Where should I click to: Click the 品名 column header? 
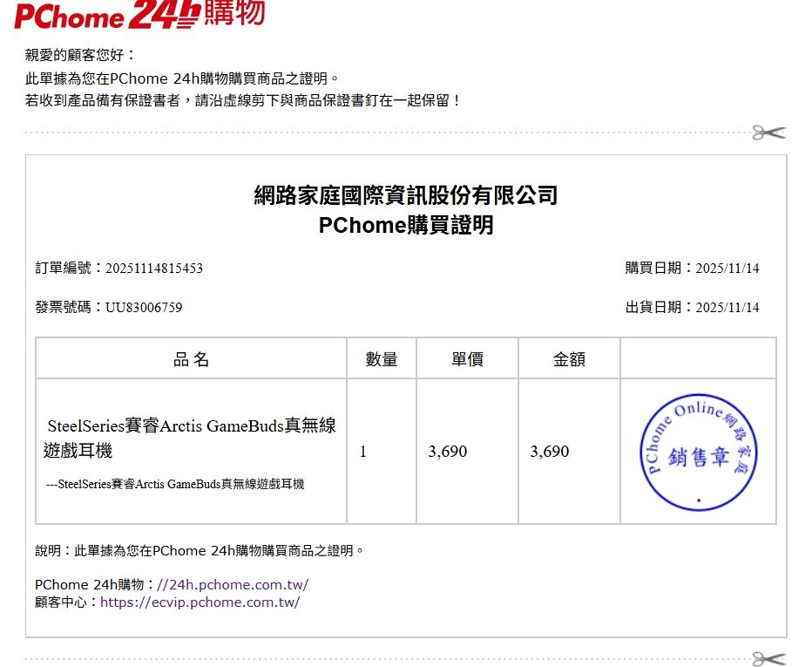191,359
